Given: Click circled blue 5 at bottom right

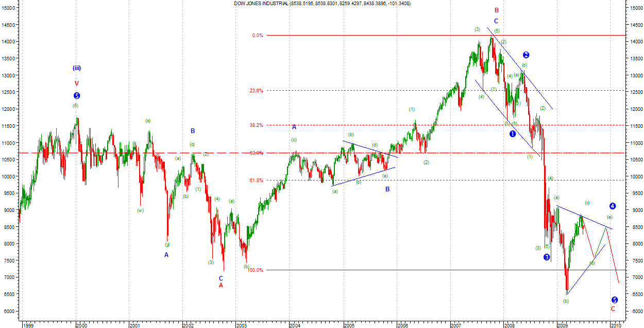Looking at the screenshot, I should pyautogui.click(x=614, y=300).
